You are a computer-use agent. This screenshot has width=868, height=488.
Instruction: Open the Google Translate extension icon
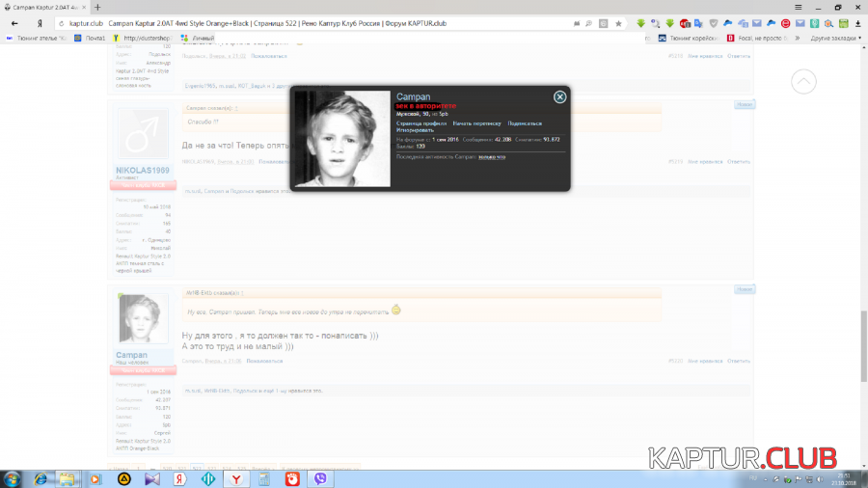point(698,23)
